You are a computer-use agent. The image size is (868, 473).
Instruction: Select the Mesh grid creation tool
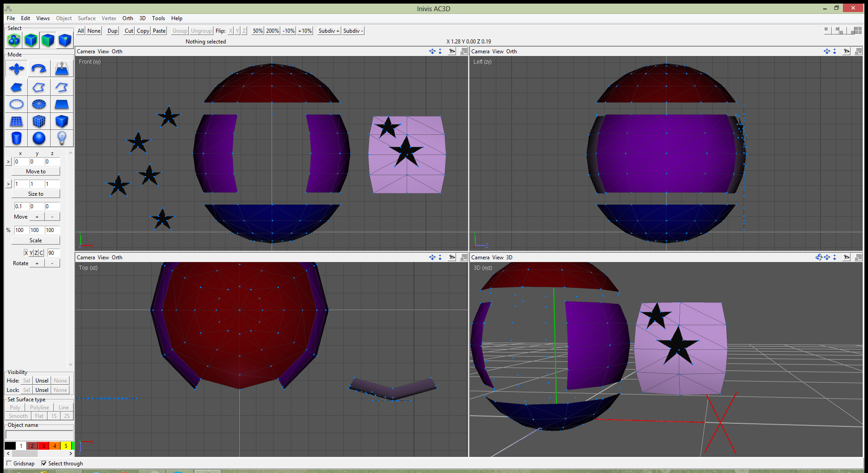point(17,121)
